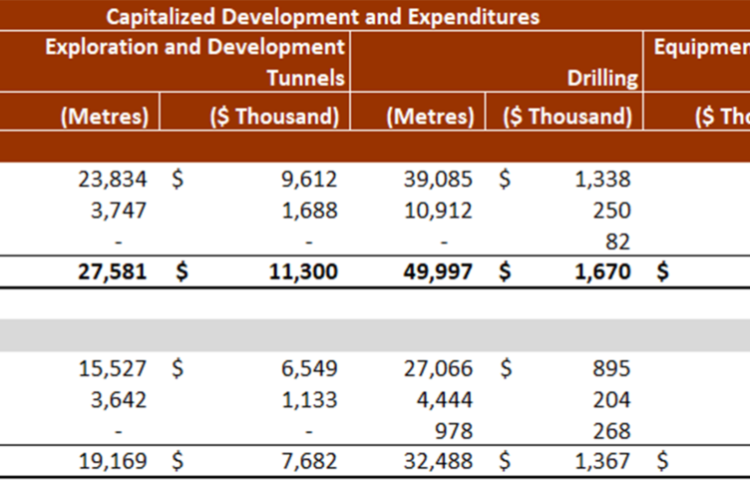
Task: Select the cell containing 23,834
Action: 112,179
